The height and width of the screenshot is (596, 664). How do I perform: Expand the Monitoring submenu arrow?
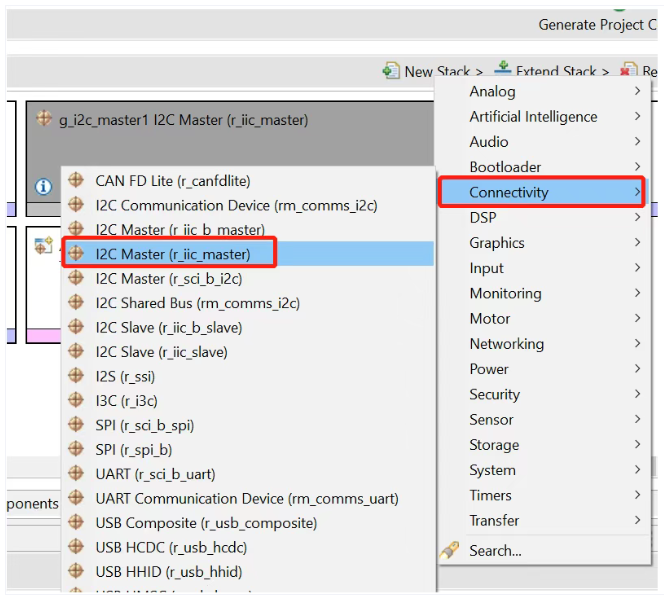pos(637,293)
